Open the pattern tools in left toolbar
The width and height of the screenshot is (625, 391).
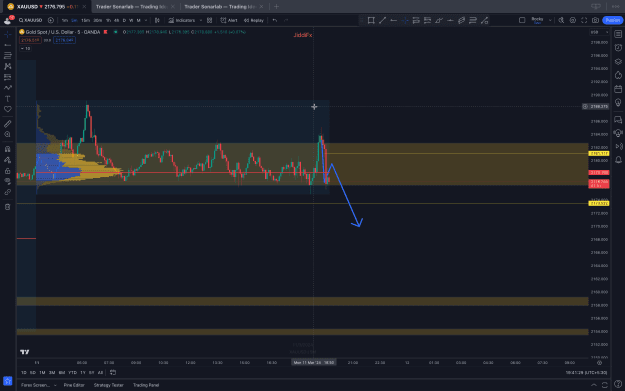coord(8,66)
